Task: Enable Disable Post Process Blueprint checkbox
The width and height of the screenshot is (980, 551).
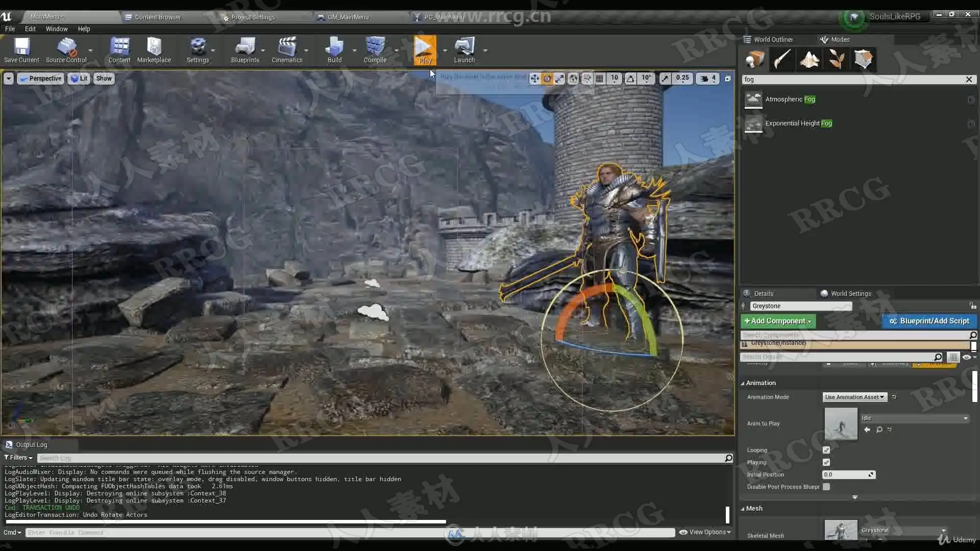Action: 826,487
